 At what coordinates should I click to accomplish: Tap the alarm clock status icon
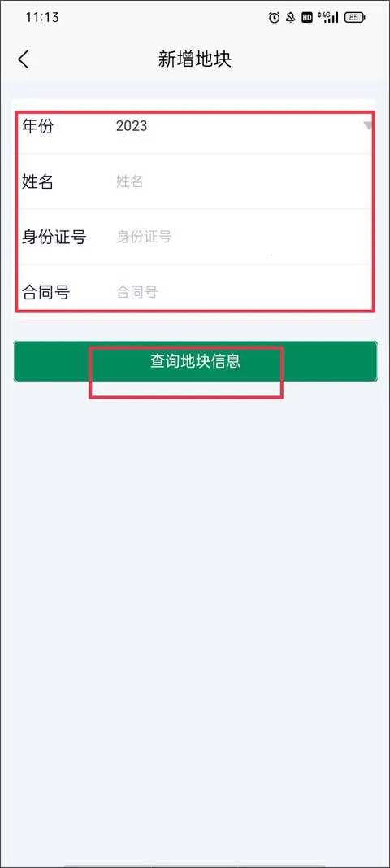click(x=274, y=18)
